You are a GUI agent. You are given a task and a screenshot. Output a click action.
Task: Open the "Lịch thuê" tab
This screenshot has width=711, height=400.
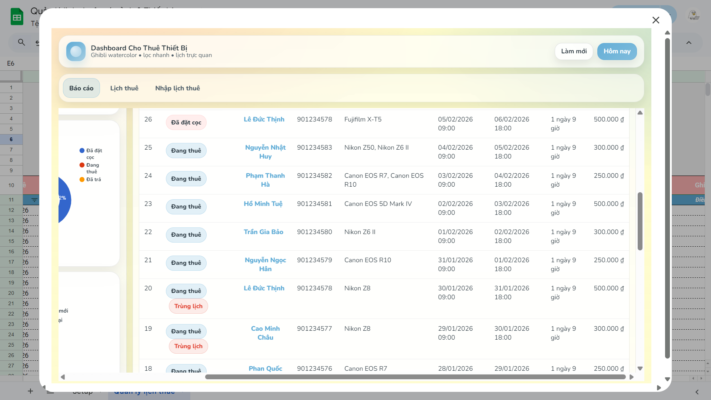point(124,88)
